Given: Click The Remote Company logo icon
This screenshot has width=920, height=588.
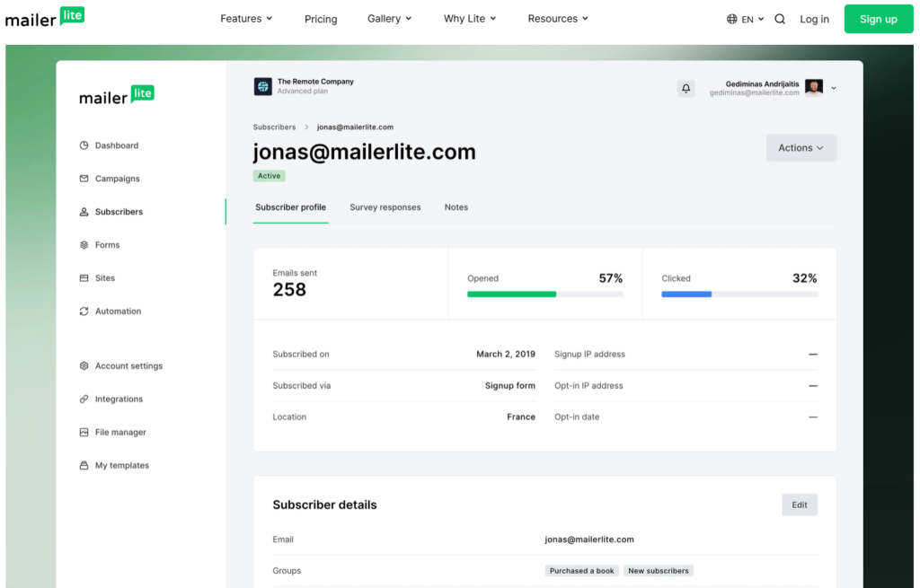Looking at the screenshot, I should point(263,86).
